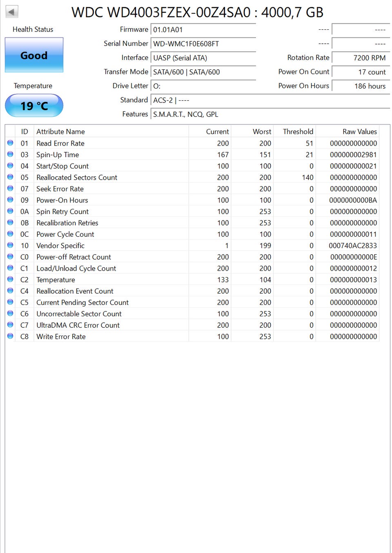Click the 19 °C temperature button
This screenshot has height=553, width=392.
[x=34, y=106]
